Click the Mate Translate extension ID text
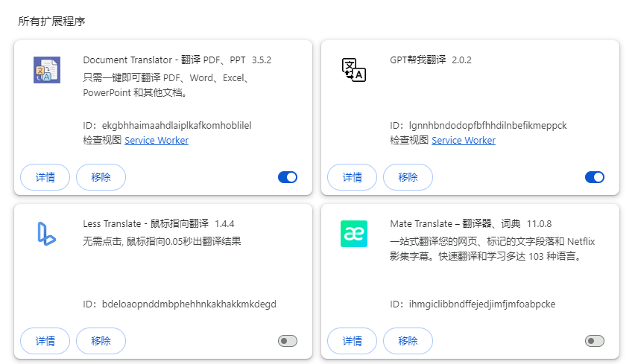This screenshot has width=635, height=364. [x=473, y=304]
